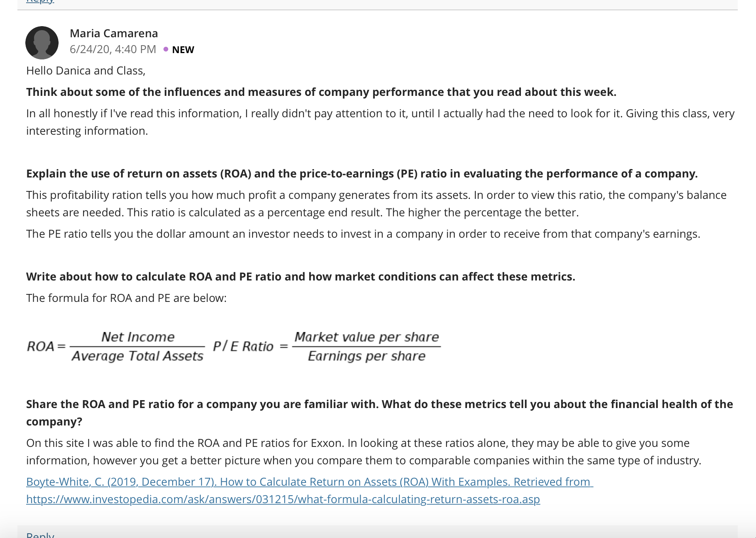Click the 'Think about some of the influences' heading
The width and height of the screenshot is (756, 538).
[321, 92]
